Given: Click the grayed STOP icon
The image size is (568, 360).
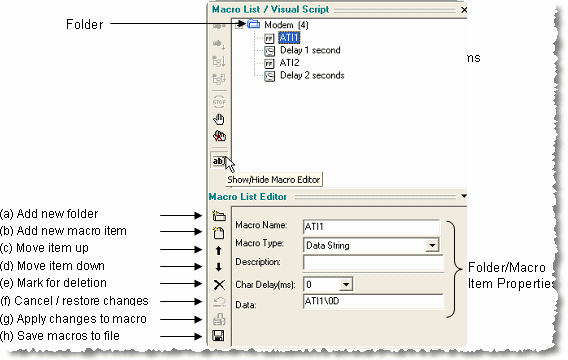Looking at the screenshot, I should pos(219,102).
